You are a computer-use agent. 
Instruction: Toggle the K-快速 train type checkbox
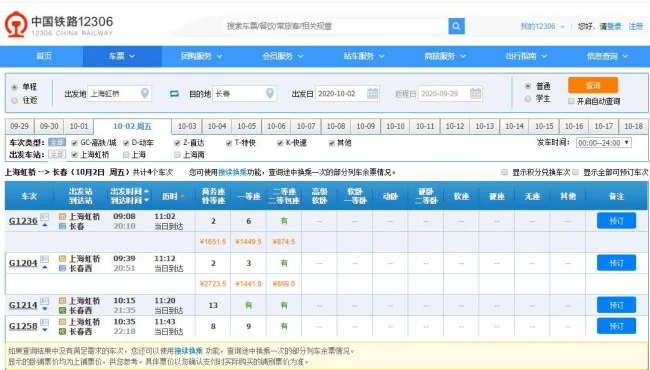pos(280,143)
